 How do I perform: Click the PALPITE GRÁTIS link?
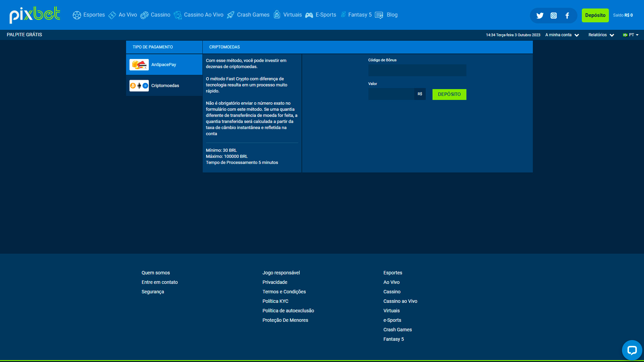tap(24, 35)
